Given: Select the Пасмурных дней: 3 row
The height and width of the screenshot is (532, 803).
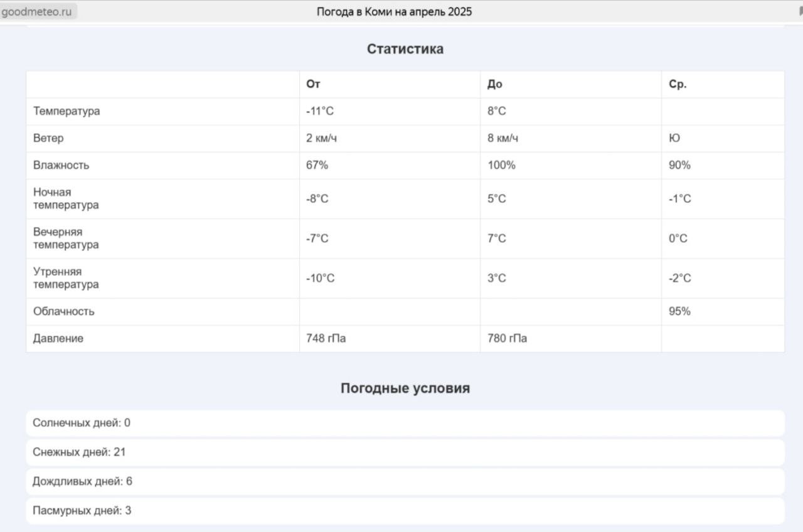Looking at the screenshot, I should point(82,511).
